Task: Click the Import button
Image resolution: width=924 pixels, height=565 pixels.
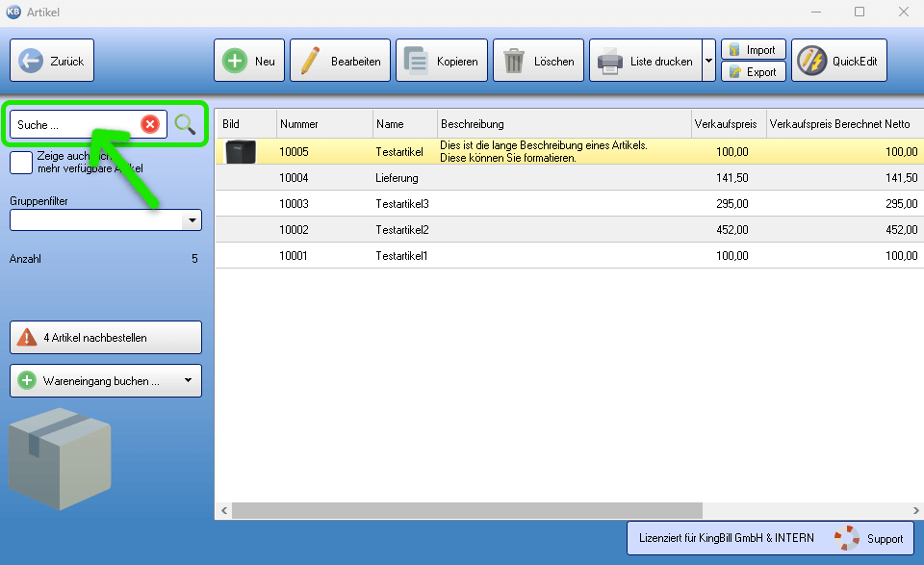Action: point(753,49)
